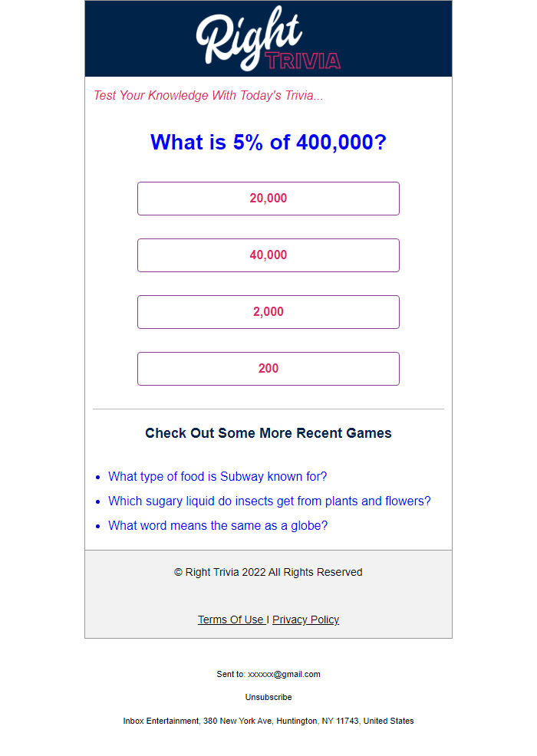This screenshot has height=756, width=537.
Task: Select the 40,000 answer option
Action: tap(268, 255)
